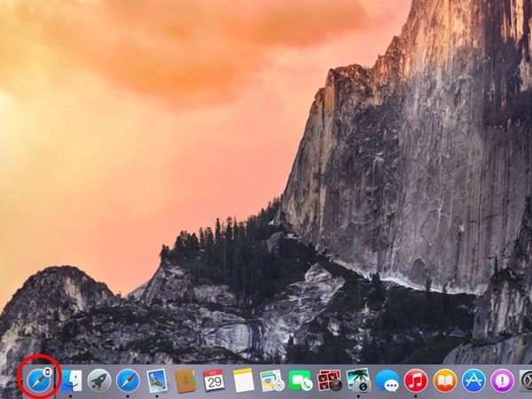This screenshot has height=399, width=532.
Task: Open the Handoff Safari icon with phone badge
Action: pos(39,380)
